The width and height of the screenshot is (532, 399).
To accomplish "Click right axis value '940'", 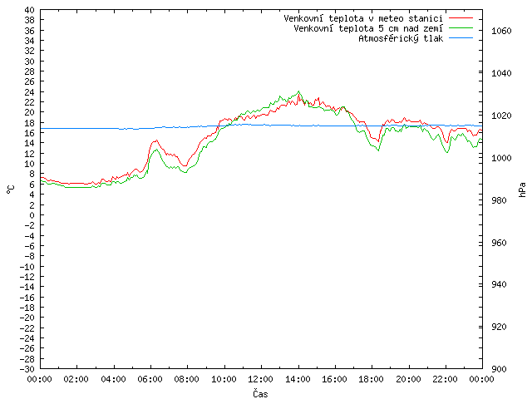I will point(499,284).
